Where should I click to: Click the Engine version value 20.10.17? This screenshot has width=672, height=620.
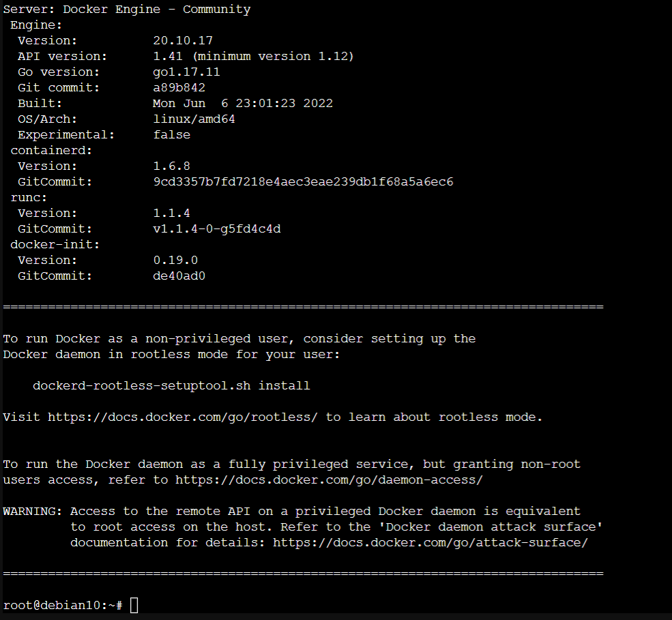coord(183,41)
